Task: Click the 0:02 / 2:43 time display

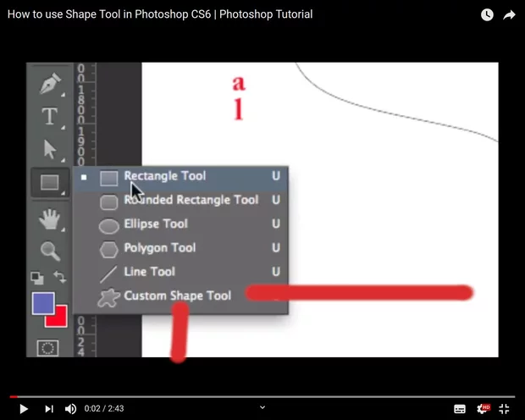Action: pos(104,409)
